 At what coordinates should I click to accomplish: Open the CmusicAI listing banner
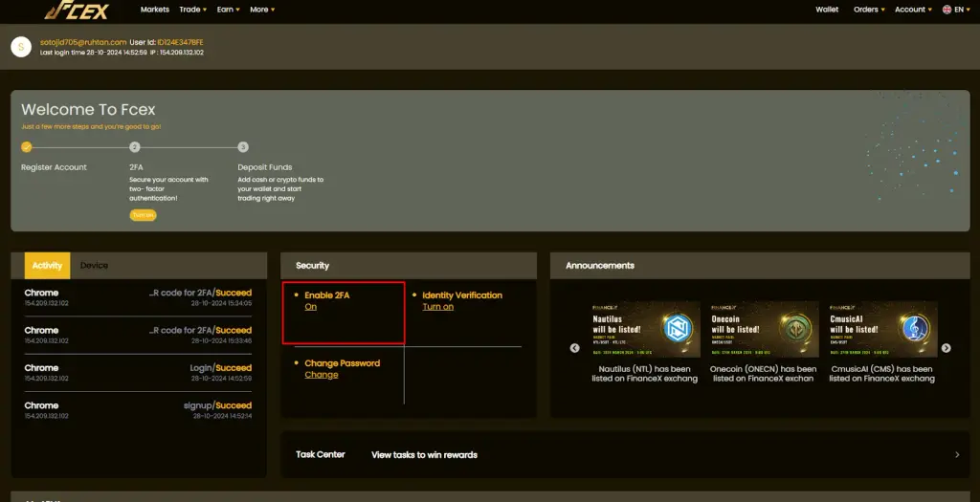tap(881, 330)
